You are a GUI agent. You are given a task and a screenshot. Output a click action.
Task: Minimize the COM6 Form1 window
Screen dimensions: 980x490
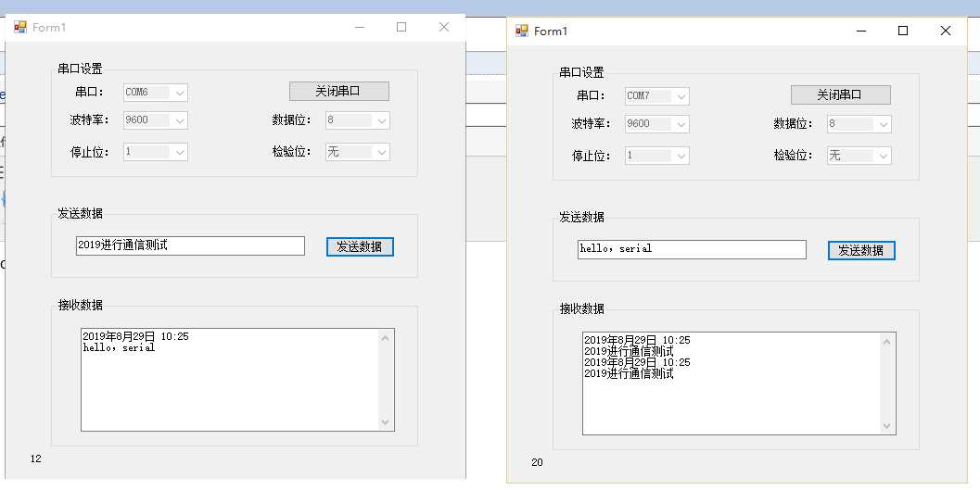pyautogui.click(x=360, y=27)
